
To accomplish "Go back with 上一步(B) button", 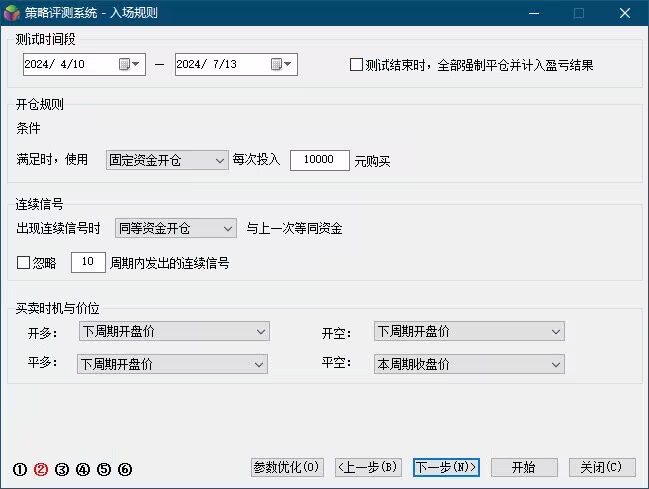I will click(x=368, y=467).
